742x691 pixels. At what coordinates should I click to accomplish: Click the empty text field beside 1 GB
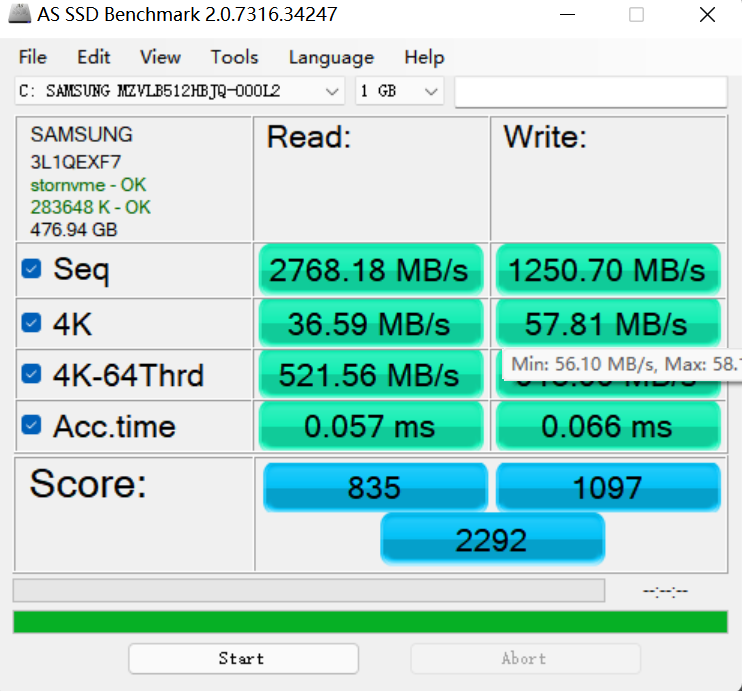point(591,91)
